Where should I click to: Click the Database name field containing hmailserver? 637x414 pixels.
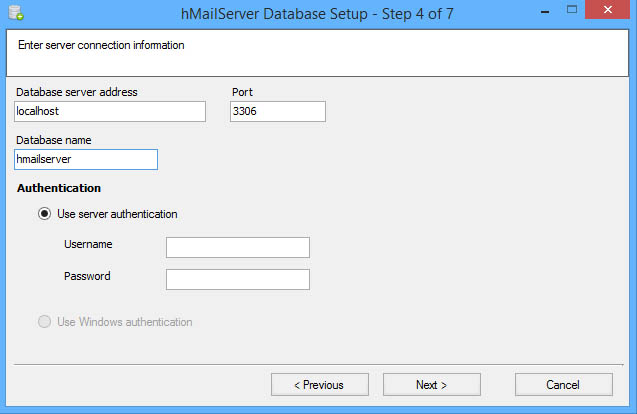click(x=86, y=159)
